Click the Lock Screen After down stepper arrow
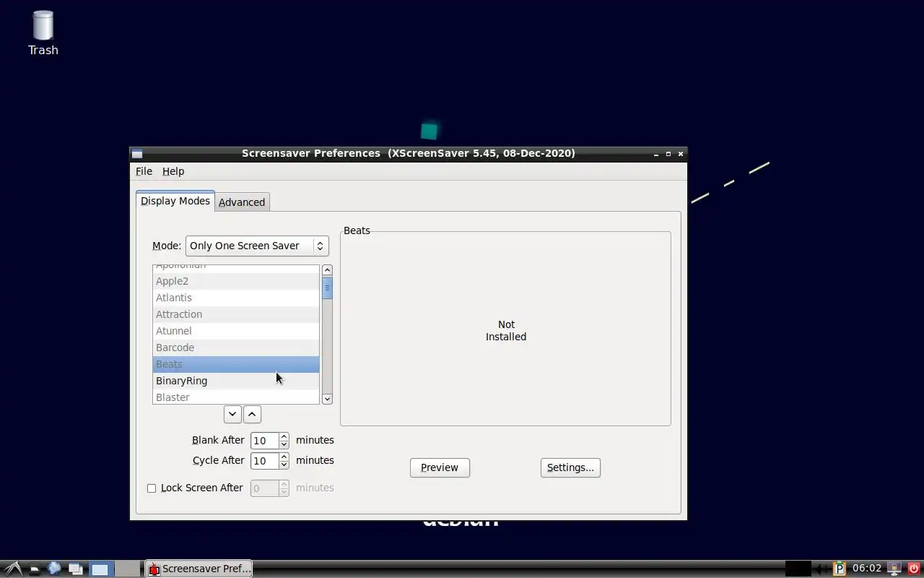This screenshot has height=578, width=924. (284, 492)
